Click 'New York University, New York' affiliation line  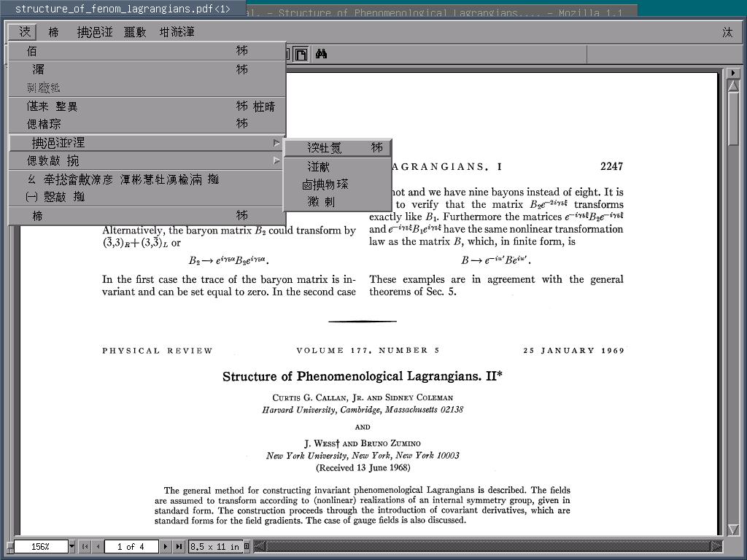pos(363,455)
